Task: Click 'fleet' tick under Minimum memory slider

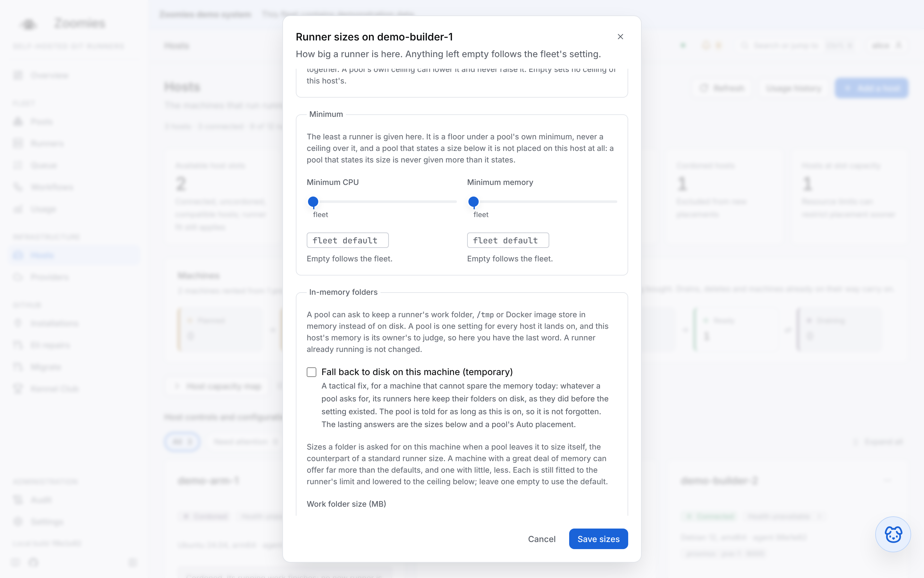Action: (481, 215)
